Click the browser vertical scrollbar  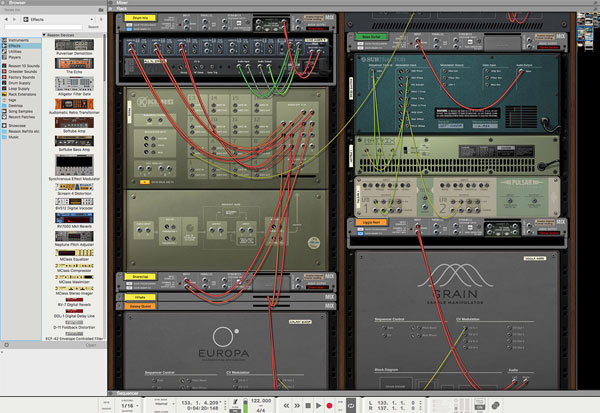(x=104, y=59)
